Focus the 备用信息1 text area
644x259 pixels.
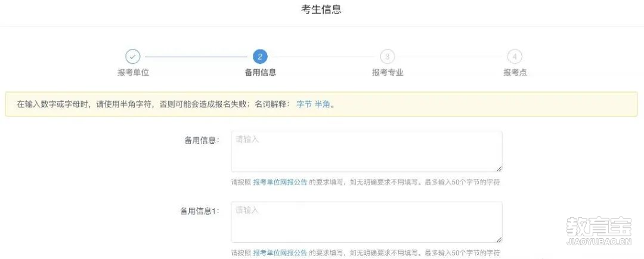[366, 222]
